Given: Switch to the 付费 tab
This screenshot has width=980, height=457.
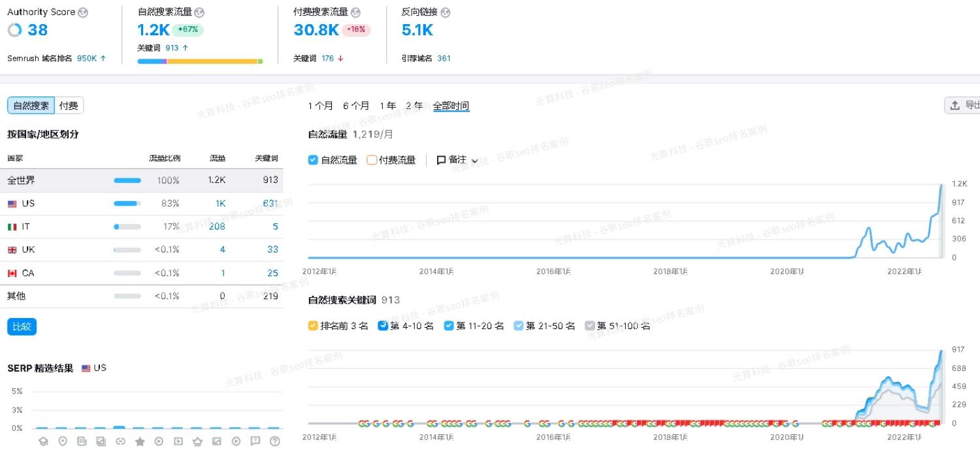Looking at the screenshot, I should [69, 104].
